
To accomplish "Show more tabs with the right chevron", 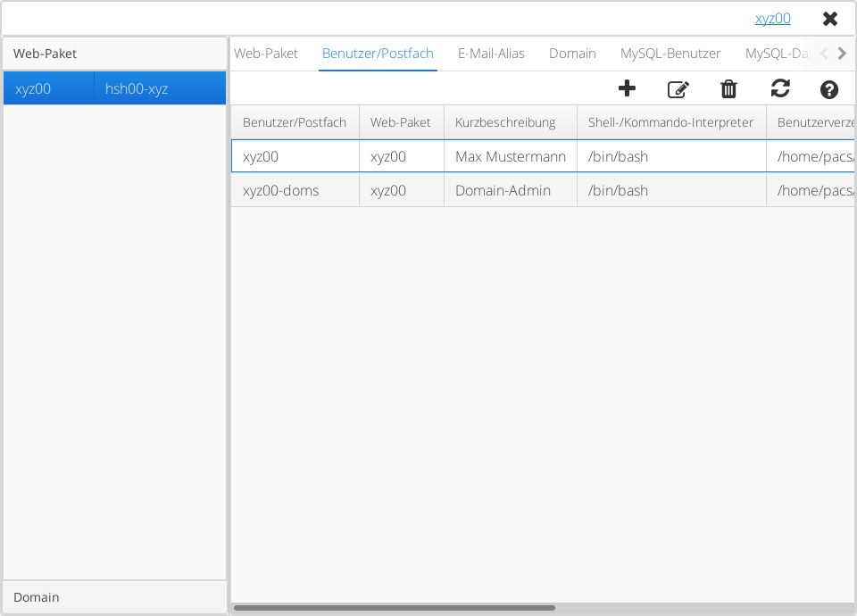I will pos(842,53).
